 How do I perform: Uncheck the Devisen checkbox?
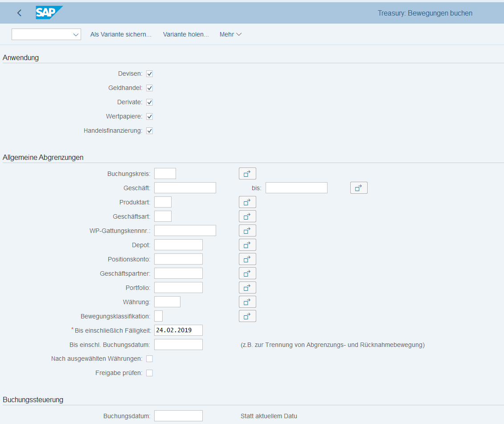pos(150,74)
